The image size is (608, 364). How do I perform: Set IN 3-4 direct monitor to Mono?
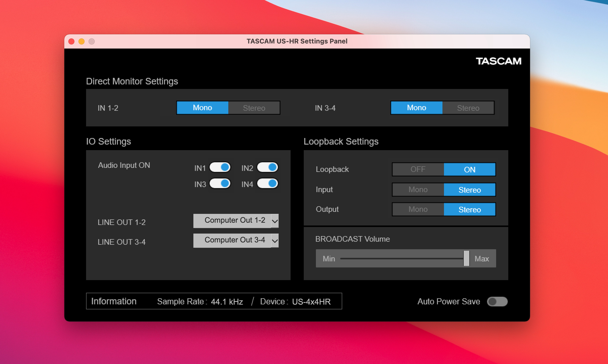pos(417,108)
